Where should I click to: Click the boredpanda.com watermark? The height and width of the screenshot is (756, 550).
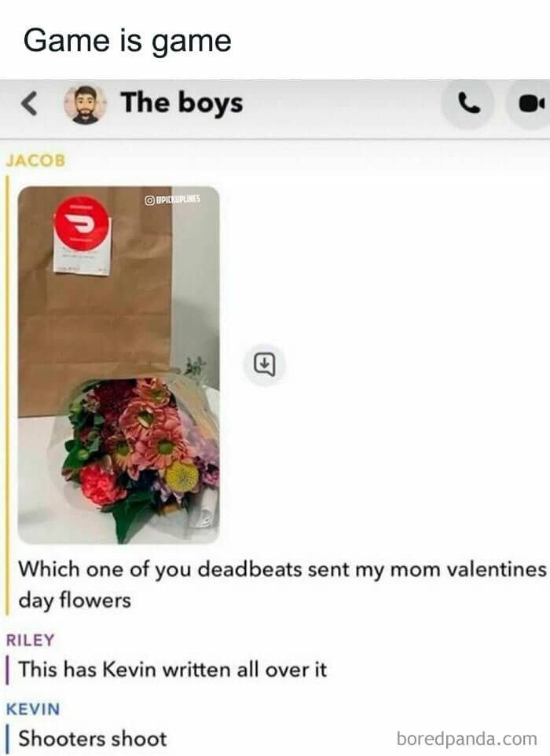[x=467, y=739]
